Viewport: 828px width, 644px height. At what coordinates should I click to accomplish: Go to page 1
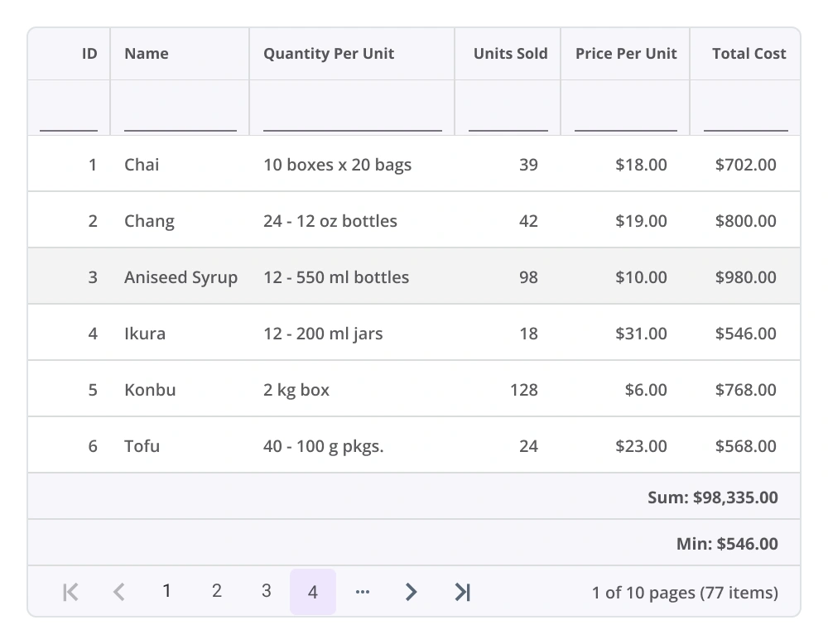pyautogui.click(x=166, y=592)
